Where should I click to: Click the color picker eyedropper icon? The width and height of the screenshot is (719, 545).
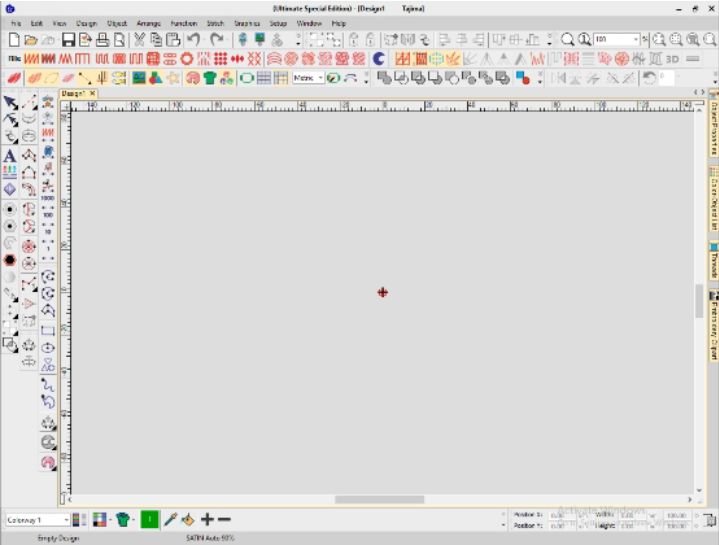click(170, 519)
